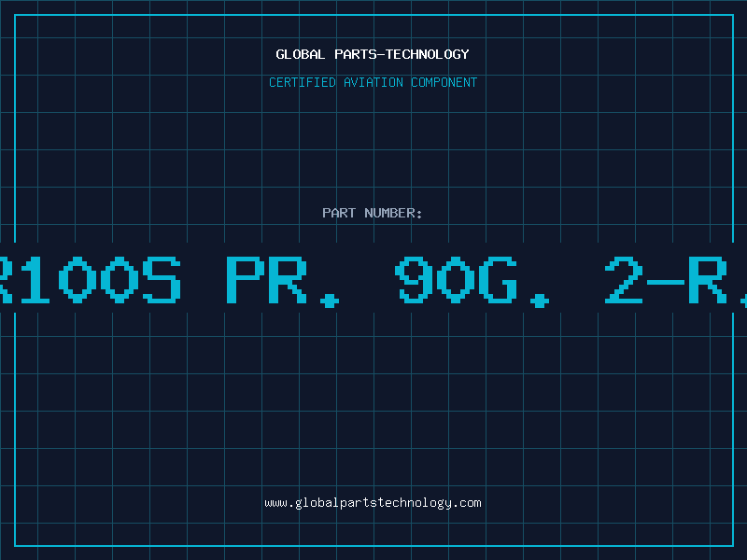
Task: Select the CERTIFIED AVIATION COMPONENT subtitle
Action: 373,82
